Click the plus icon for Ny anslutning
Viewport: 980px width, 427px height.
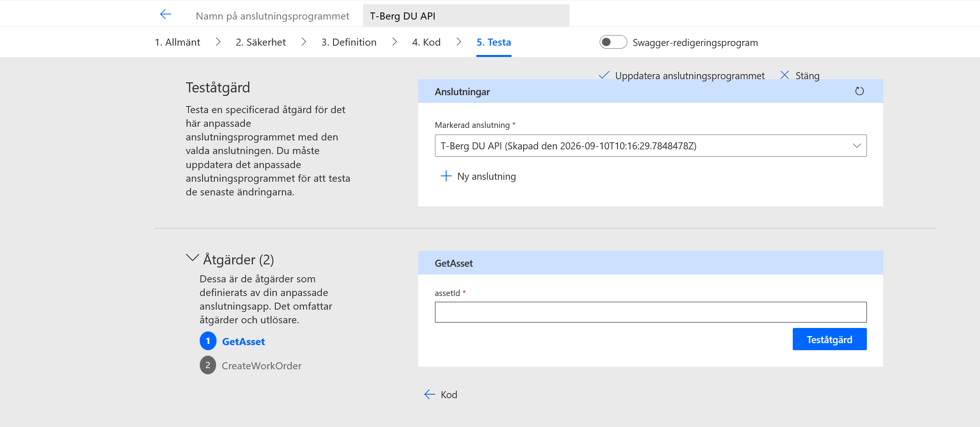pos(446,176)
